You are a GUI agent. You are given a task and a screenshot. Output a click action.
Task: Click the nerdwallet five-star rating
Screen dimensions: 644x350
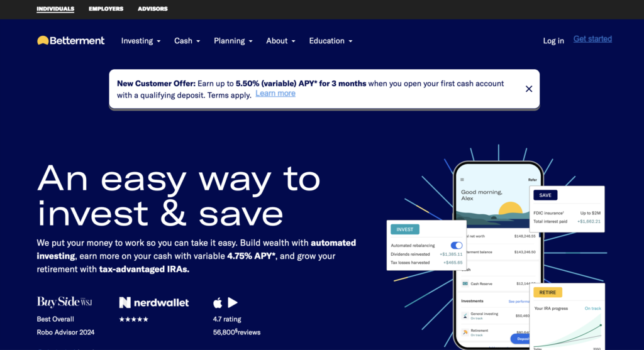133,319
